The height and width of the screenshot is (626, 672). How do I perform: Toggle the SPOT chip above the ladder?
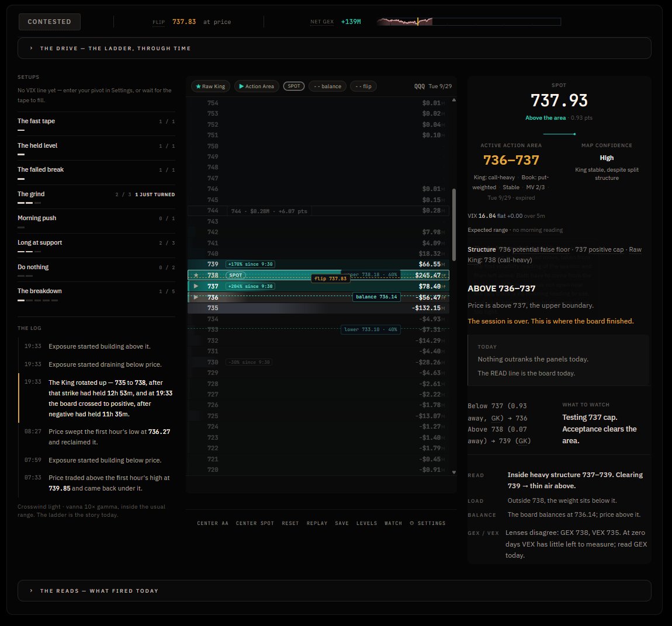tap(294, 86)
